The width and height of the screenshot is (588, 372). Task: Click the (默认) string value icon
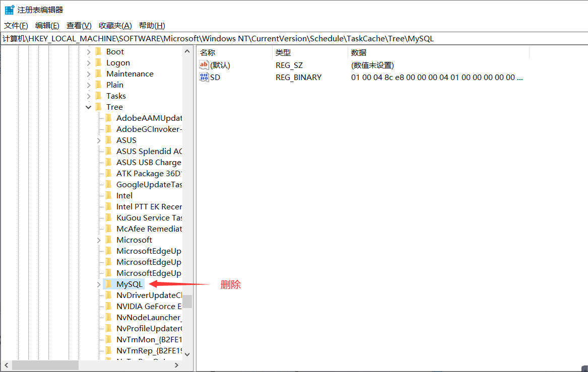[x=204, y=65]
